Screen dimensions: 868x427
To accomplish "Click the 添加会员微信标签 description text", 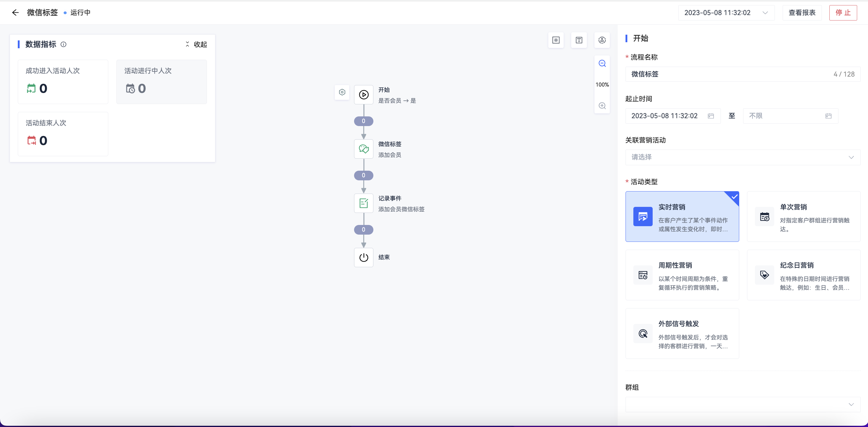I will coord(401,209).
